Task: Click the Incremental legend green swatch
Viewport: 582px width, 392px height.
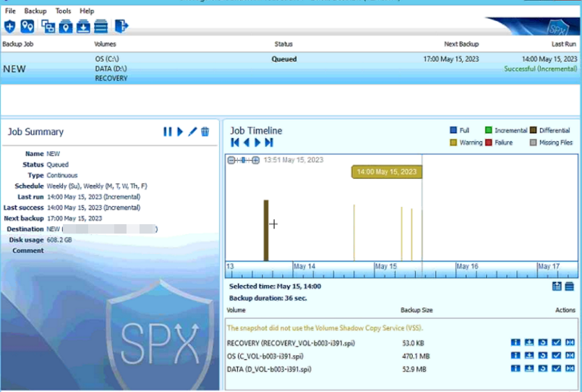Action: (x=489, y=130)
